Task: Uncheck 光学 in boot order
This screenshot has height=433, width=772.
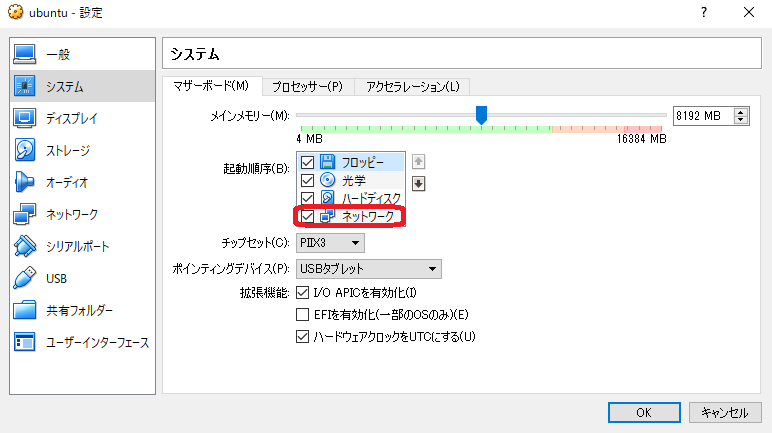Action: (307, 180)
